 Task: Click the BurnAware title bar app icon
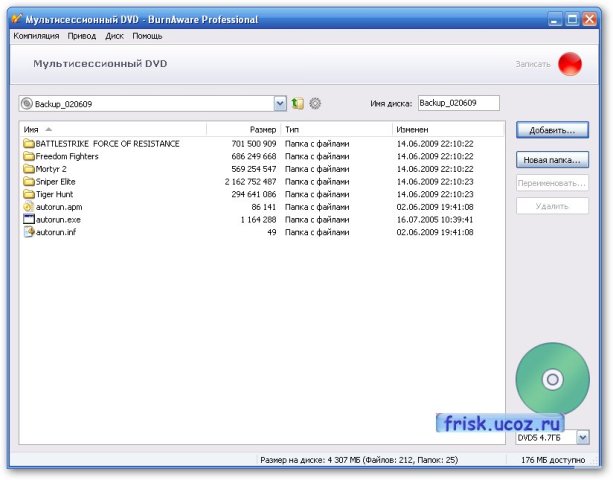click(x=17, y=19)
